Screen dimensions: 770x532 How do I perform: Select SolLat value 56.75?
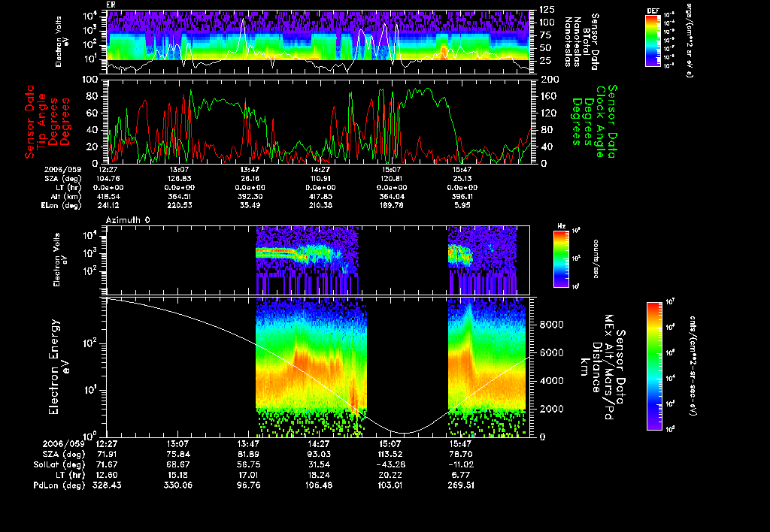tap(248, 465)
